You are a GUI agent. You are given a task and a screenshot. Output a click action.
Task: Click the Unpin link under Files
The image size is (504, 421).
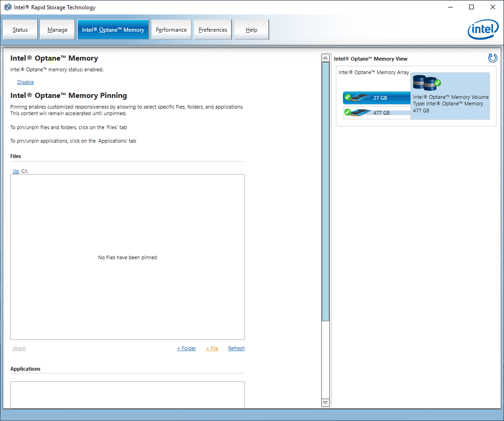[19, 348]
